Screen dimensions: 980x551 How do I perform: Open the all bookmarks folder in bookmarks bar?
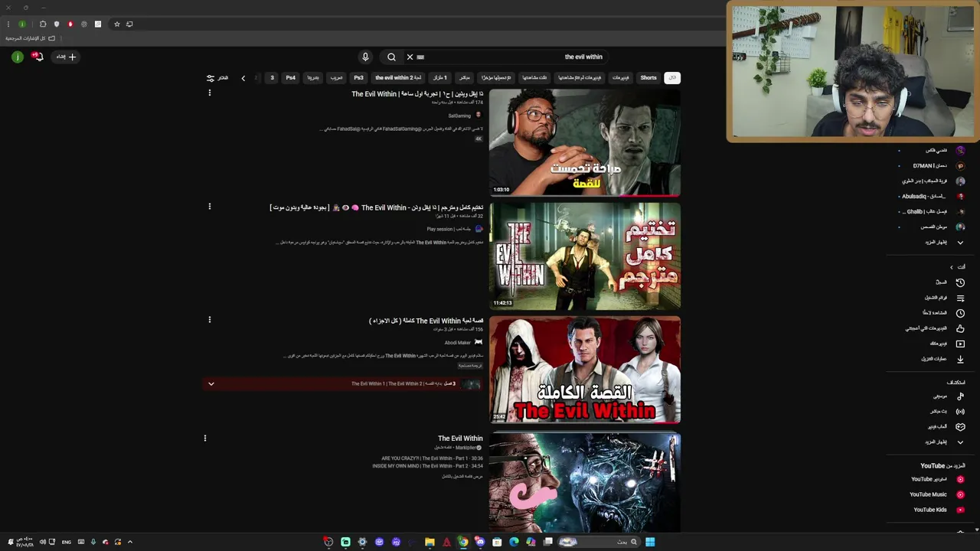click(31, 38)
